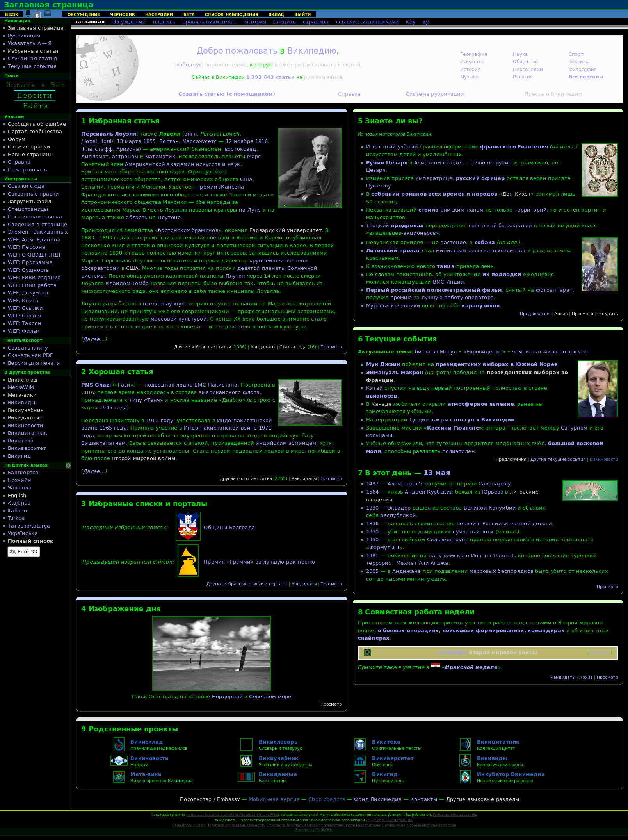Viewport: 628px width, 840px height.
Task: Switch to the править вики-текст tab
Action: [x=209, y=22]
